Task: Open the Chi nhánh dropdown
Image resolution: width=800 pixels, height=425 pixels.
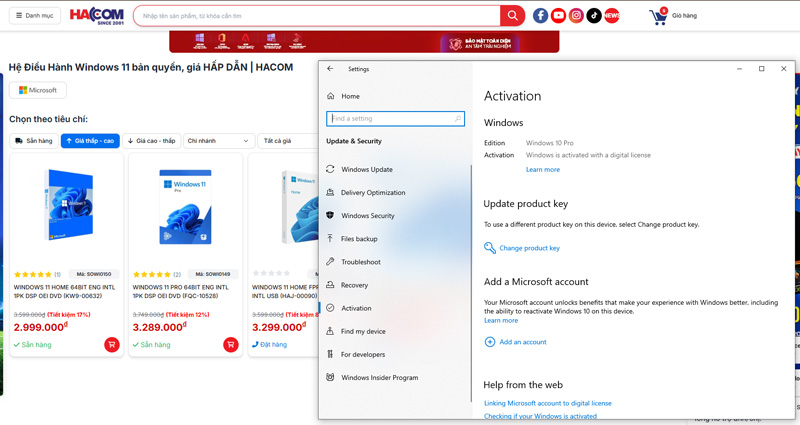Action: [219, 141]
